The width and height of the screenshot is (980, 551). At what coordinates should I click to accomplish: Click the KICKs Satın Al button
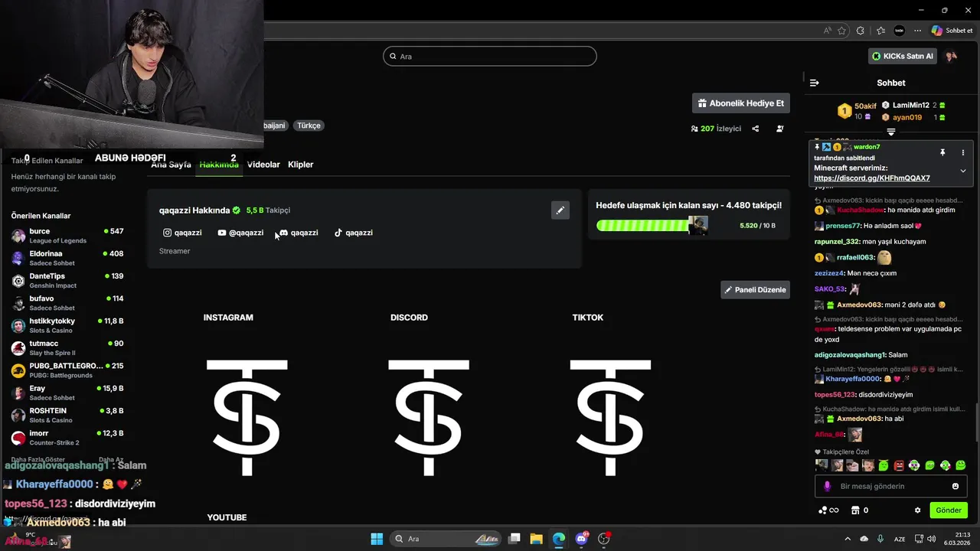click(x=903, y=56)
